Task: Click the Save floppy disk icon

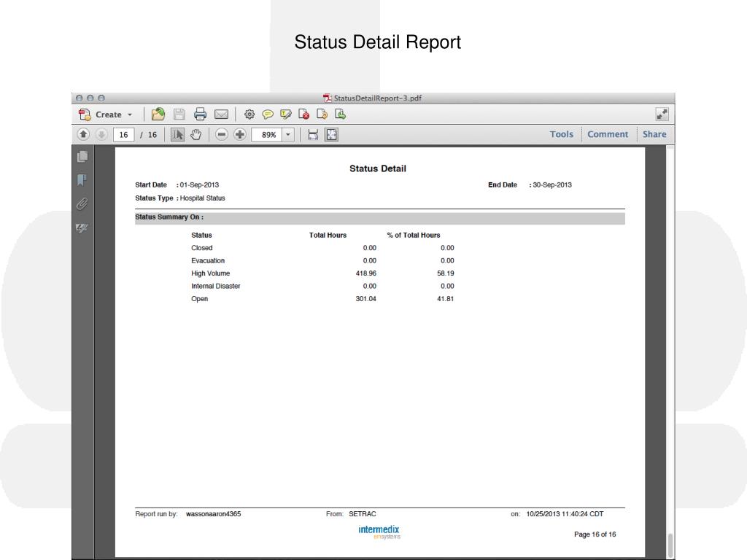Action: point(179,114)
